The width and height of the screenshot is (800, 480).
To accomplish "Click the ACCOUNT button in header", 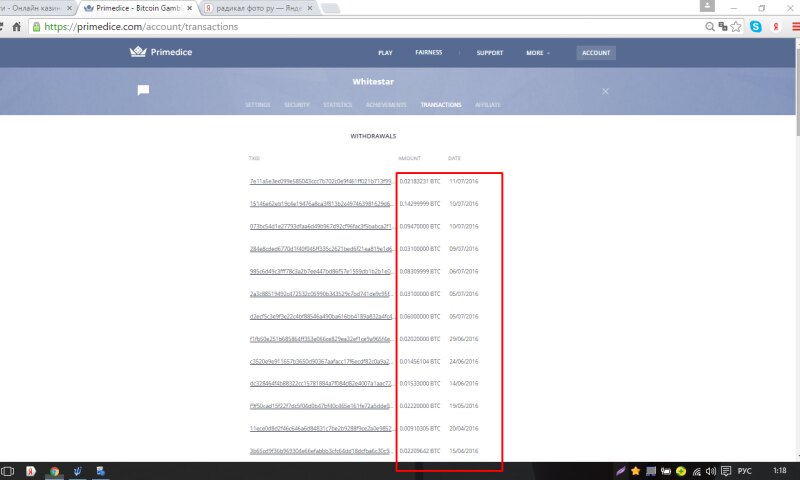I will pos(596,52).
